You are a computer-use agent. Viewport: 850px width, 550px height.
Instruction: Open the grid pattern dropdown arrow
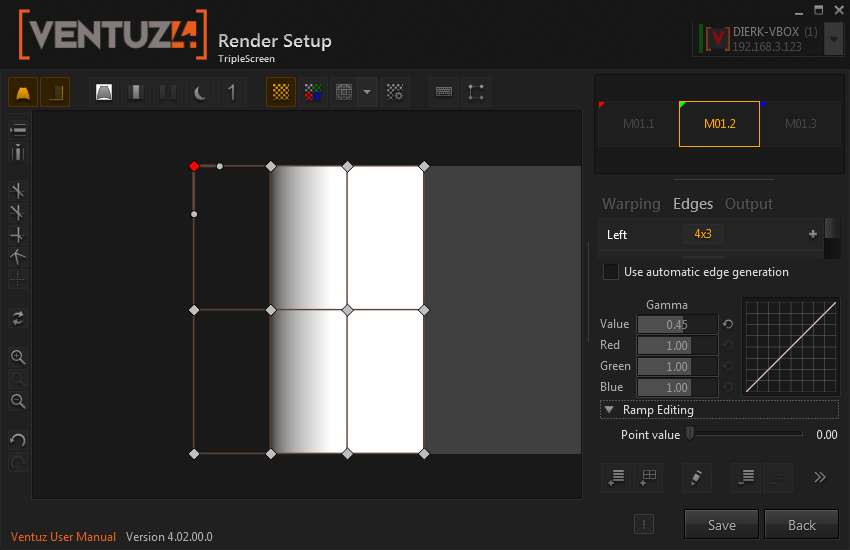367,92
